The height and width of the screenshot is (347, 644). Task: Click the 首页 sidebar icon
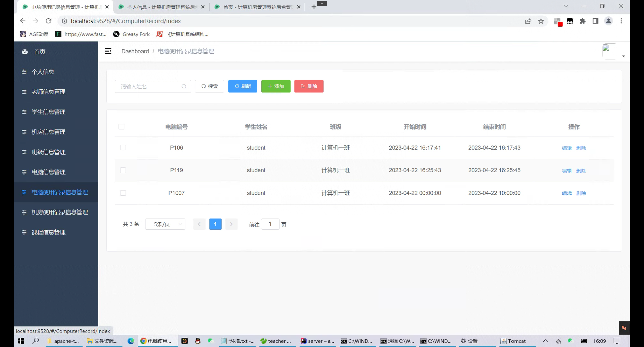click(24, 51)
